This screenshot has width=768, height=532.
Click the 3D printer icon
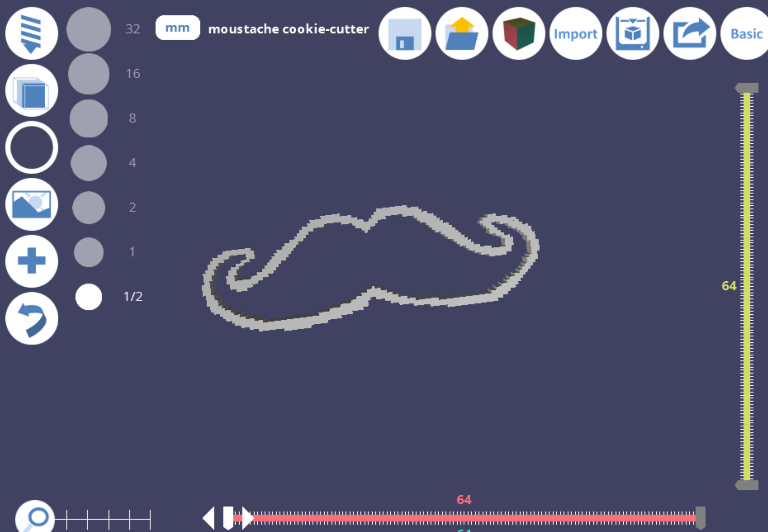[x=632, y=33]
